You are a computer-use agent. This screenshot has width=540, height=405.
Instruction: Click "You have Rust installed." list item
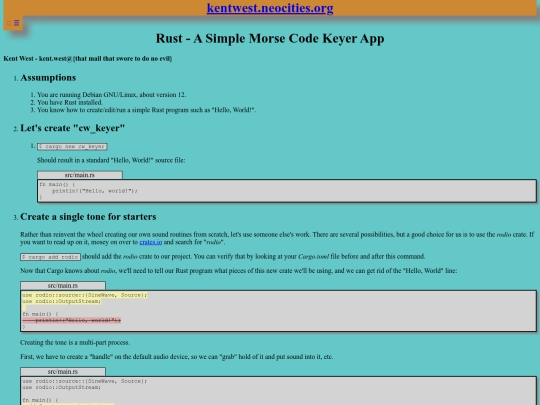point(70,102)
